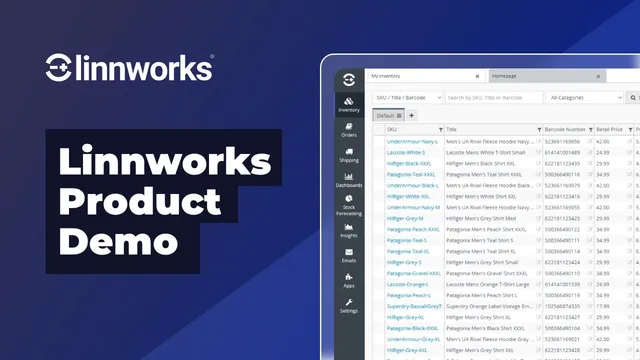
Task: Edit barcode 523661169079 via its edit icon
Action: coord(590,185)
